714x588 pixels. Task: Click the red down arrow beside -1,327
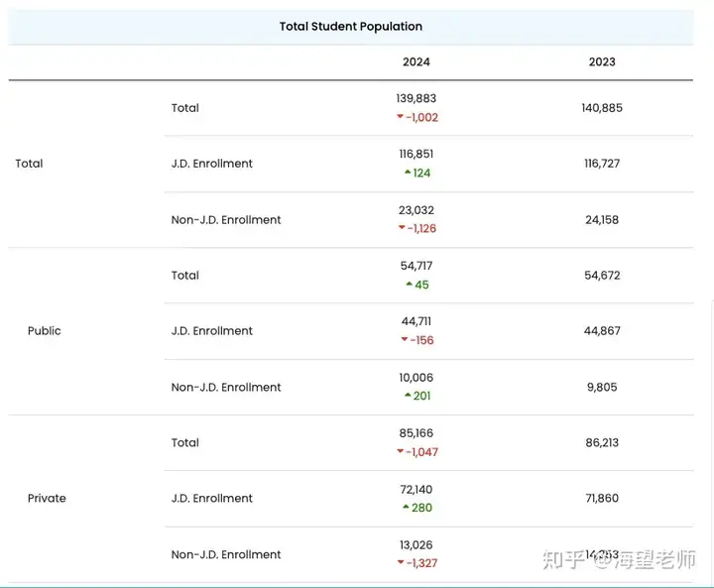click(401, 563)
